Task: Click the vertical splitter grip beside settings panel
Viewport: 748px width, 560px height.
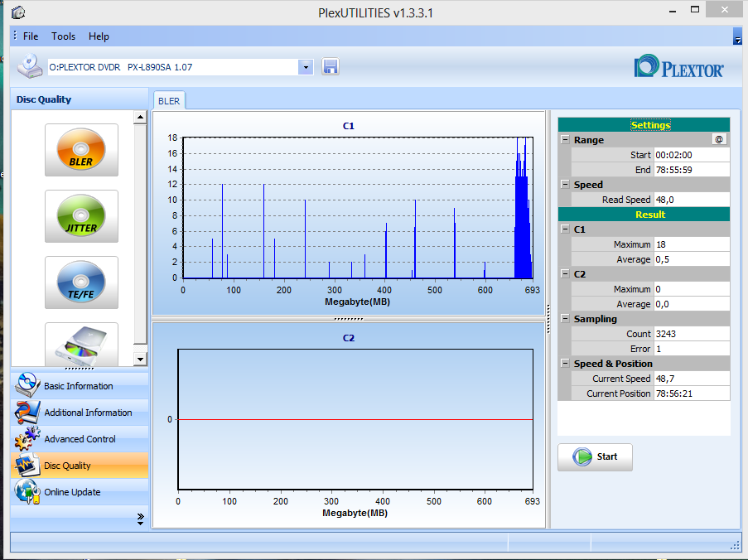Action: point(548,319)
